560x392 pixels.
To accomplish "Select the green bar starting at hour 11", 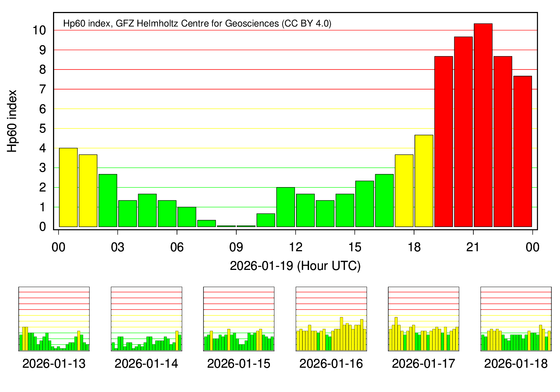I will point(286,207).
